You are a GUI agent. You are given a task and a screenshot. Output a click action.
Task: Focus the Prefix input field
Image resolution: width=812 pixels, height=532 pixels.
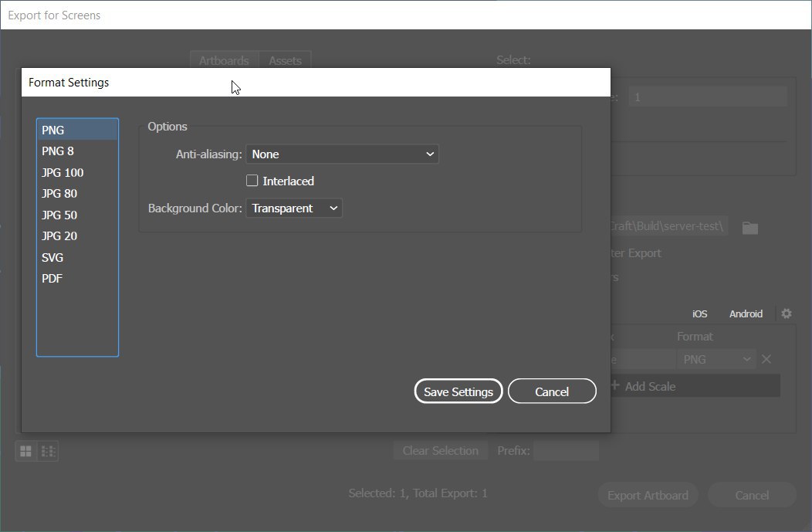tap(566, 451)
